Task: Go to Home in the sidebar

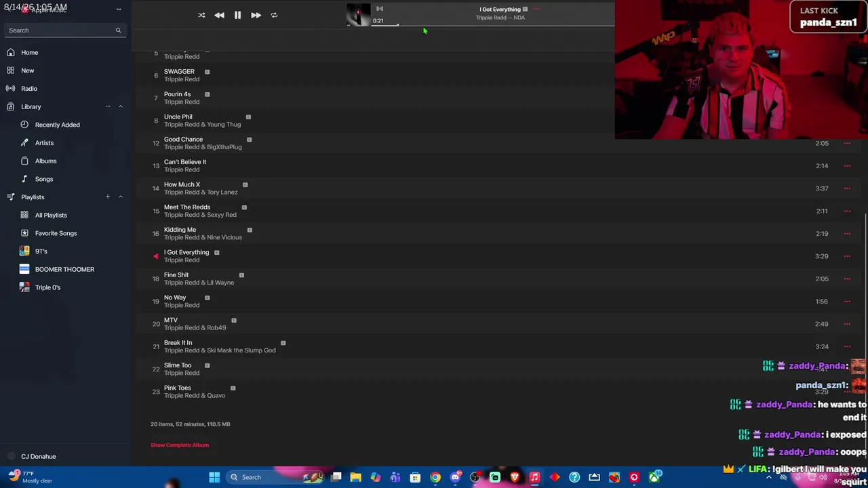Action: click(29, 52)
